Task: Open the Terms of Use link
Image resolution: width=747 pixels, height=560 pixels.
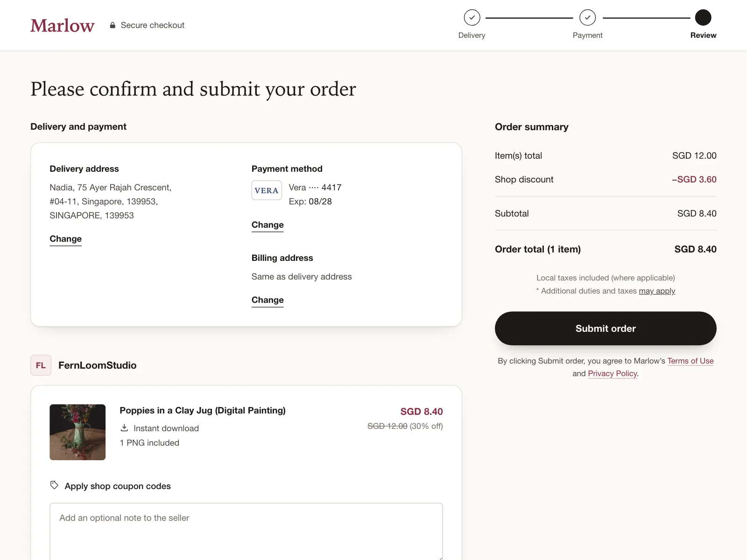Action: (691, 361)
